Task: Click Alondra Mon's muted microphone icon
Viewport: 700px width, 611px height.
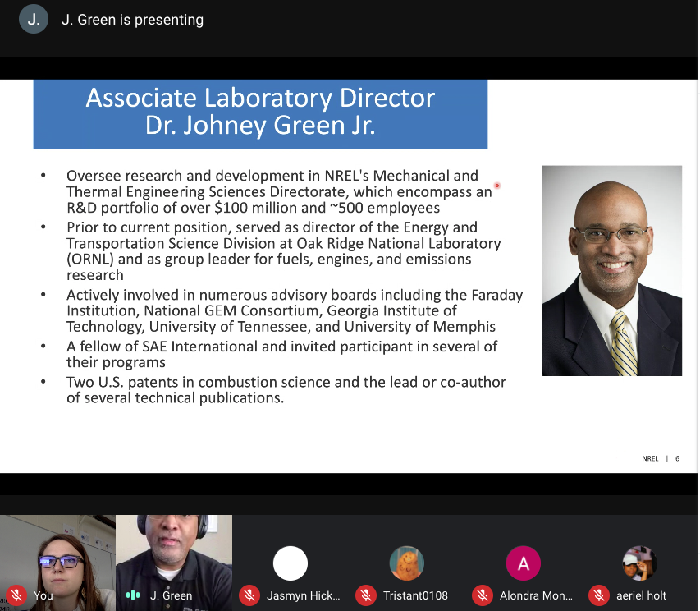Action: coord(483,595)
